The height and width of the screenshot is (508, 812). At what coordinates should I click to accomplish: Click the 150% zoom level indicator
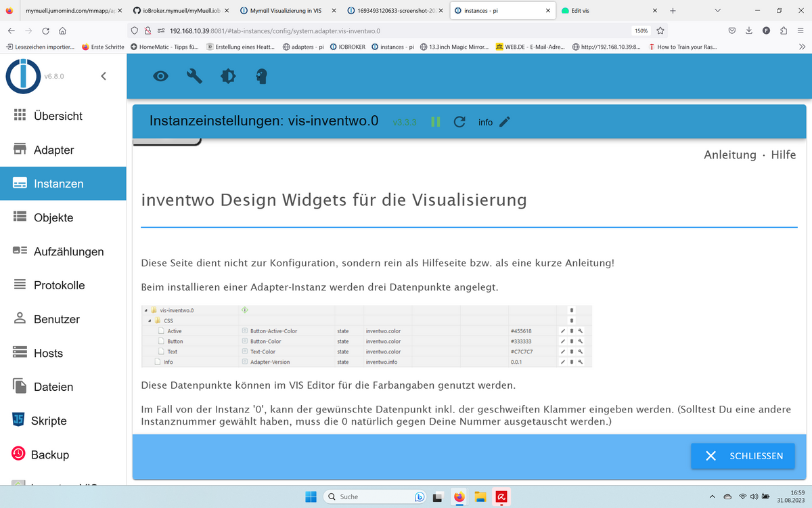(x=641, y=30)
